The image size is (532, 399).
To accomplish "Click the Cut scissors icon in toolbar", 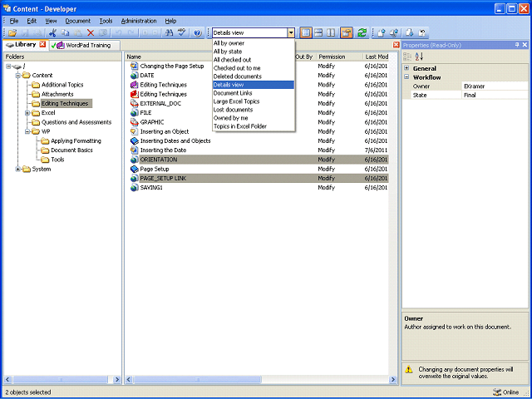I will tap(52, 32).
